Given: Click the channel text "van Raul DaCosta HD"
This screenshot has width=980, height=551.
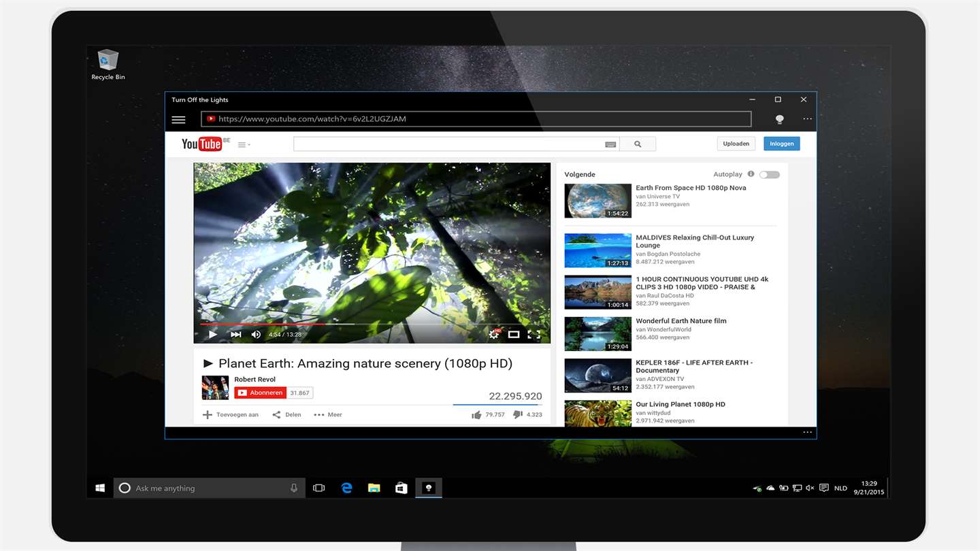Looking at the screenshot, I should tap(665, 296).
